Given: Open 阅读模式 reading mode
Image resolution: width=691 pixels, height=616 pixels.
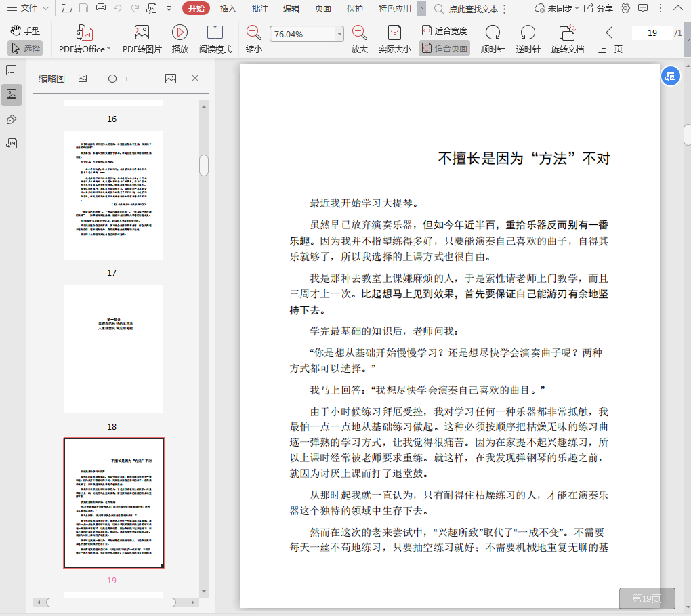Looking at the screenshot, I should click(x=215, y=33).
